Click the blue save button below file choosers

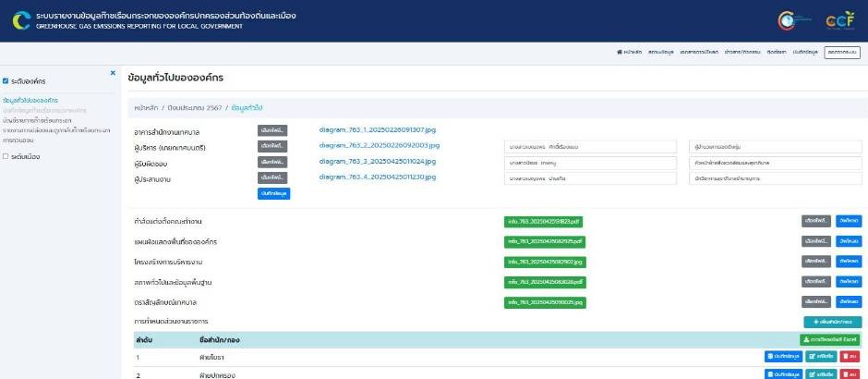(x=272, y=193)
